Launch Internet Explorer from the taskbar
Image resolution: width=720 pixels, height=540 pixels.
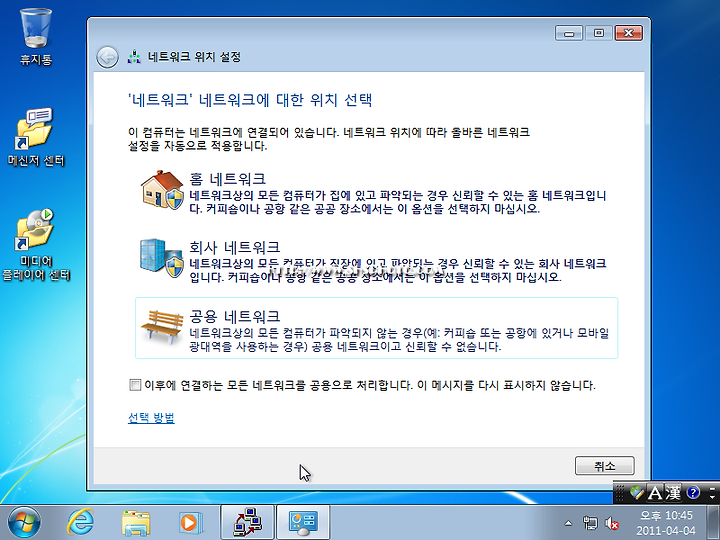(x=81, y=523)
